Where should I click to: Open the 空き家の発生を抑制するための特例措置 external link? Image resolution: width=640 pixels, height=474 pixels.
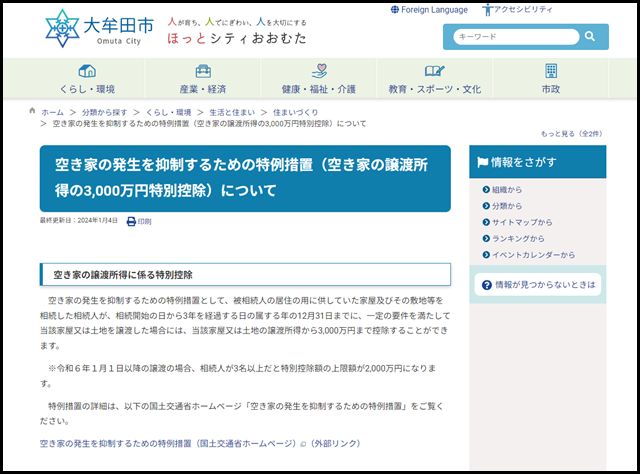[200, 443]
